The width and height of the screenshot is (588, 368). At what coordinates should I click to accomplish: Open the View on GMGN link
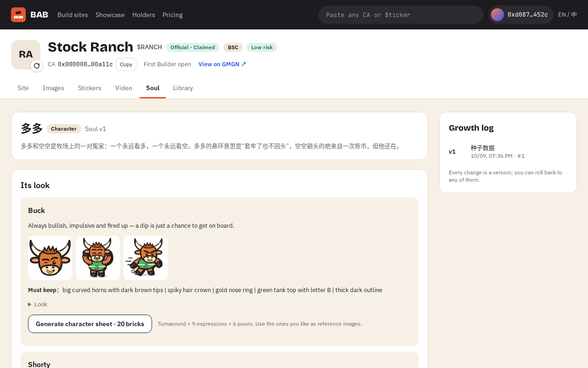222,64
